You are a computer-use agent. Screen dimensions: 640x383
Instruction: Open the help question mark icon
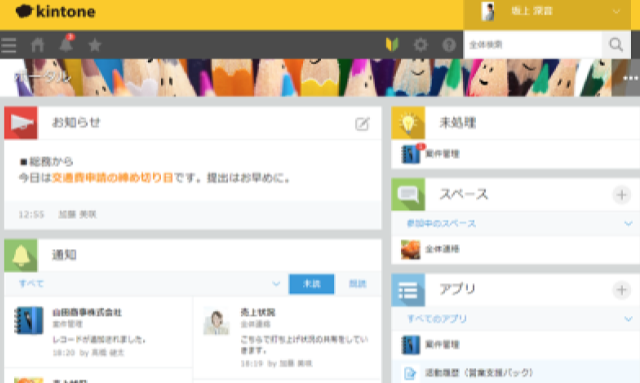coord(449,45)
